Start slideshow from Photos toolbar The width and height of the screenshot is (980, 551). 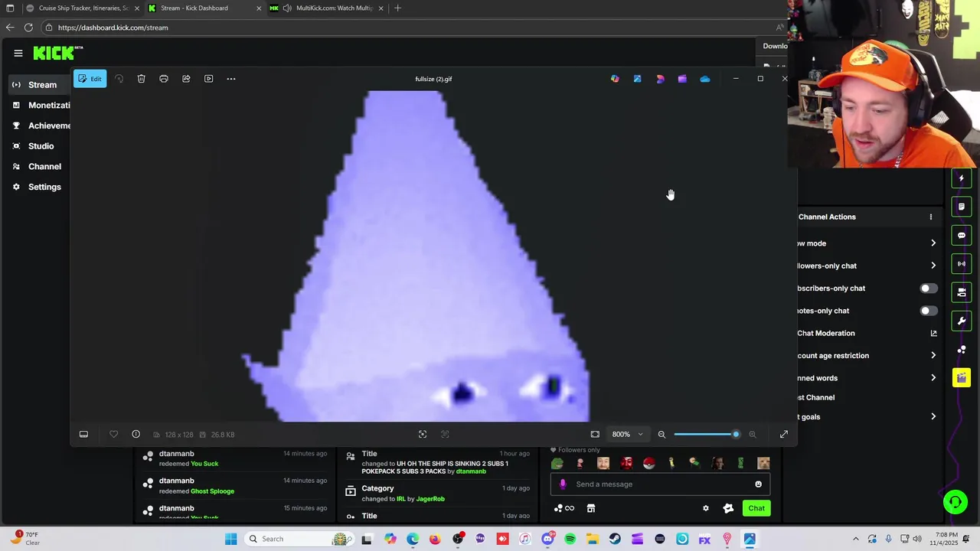click(x=209, y=79)
